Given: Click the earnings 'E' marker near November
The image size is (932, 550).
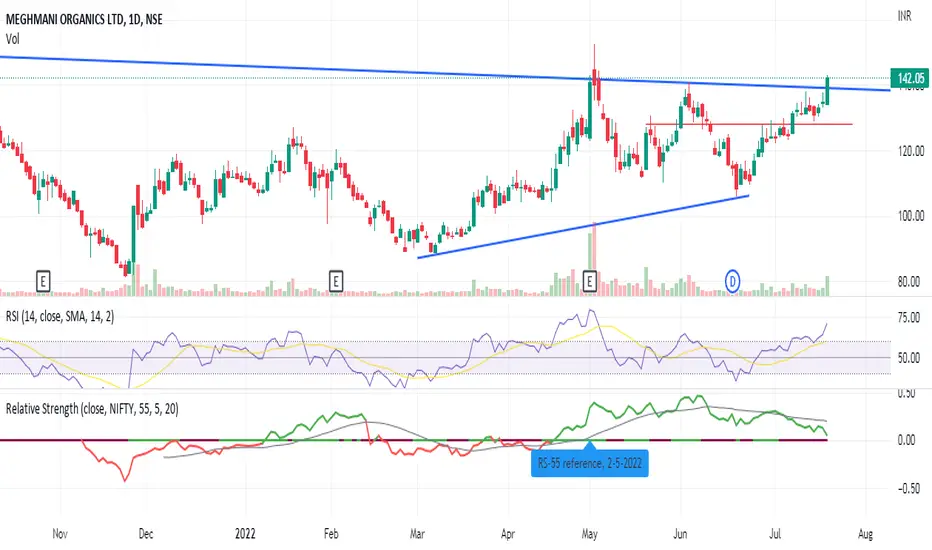Looking at the screenshot, I should (43, 281).
